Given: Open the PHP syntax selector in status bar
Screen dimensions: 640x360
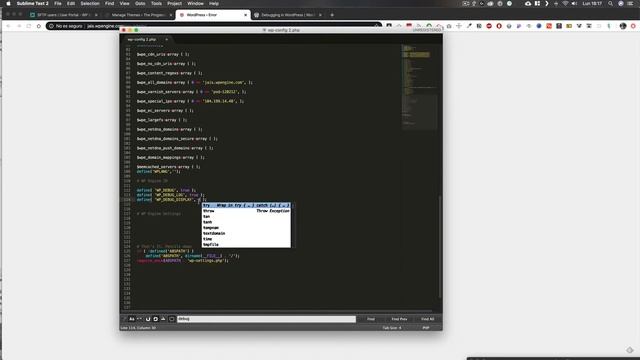Looking at the screenshot, I should (426, 328).
